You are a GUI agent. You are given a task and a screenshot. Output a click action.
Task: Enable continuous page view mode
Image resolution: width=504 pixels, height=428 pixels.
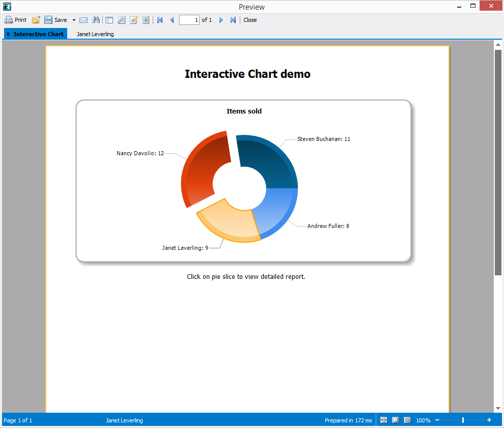pos(407,420)
